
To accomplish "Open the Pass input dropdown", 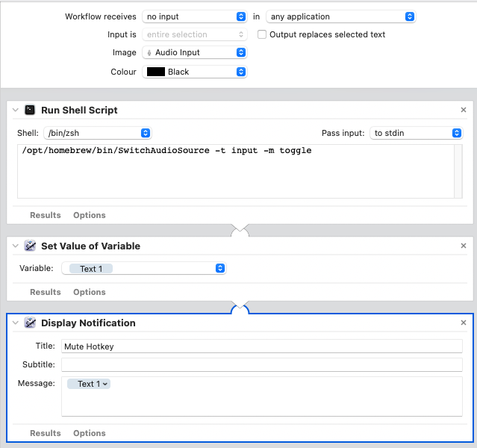I will pyautogui.click(x=416, y=133).
